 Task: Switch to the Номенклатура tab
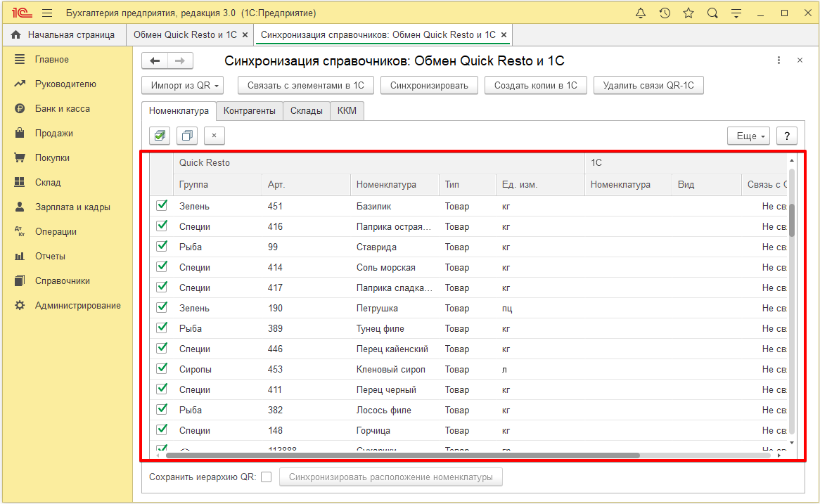pyautogui.click(x=179, y=111)
